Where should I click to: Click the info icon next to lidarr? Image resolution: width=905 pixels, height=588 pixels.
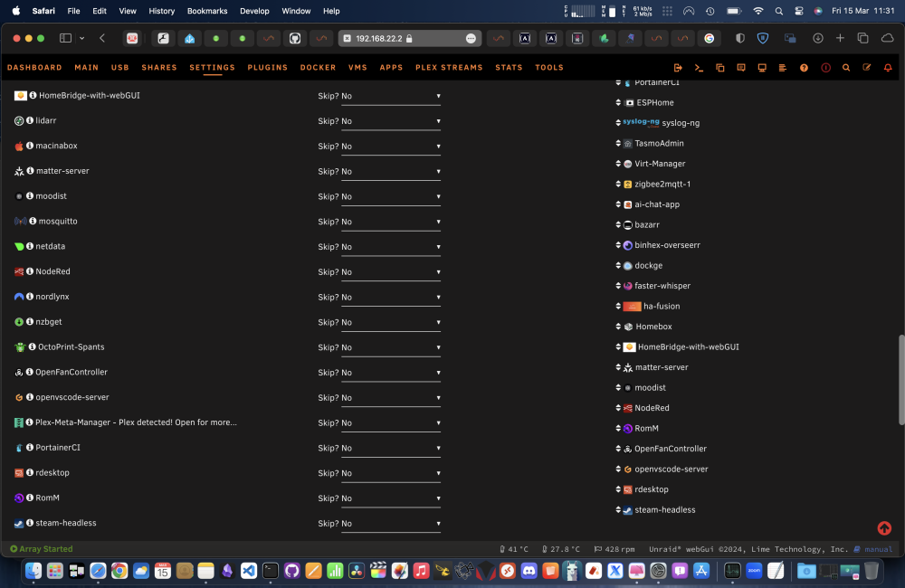pos(30,120)
